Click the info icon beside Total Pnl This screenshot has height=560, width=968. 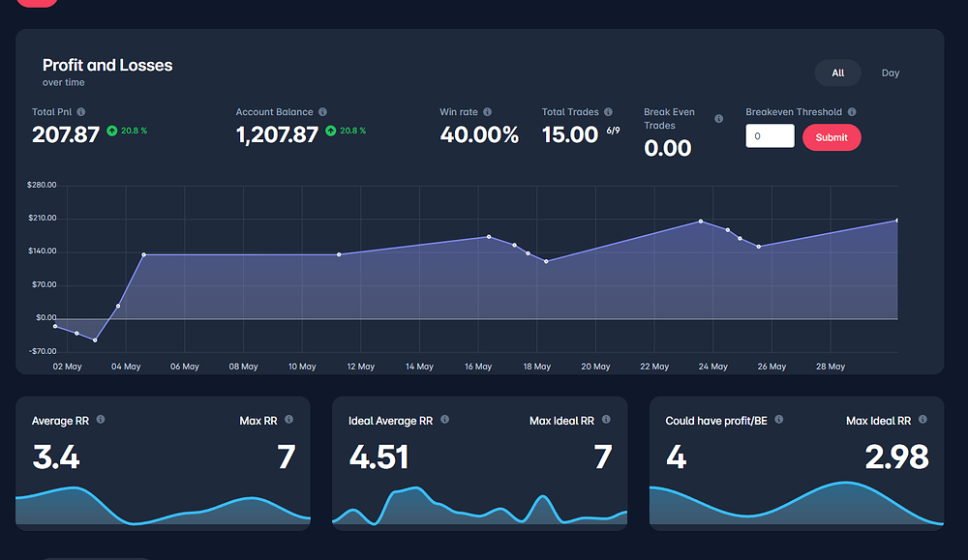click(81, 111)
